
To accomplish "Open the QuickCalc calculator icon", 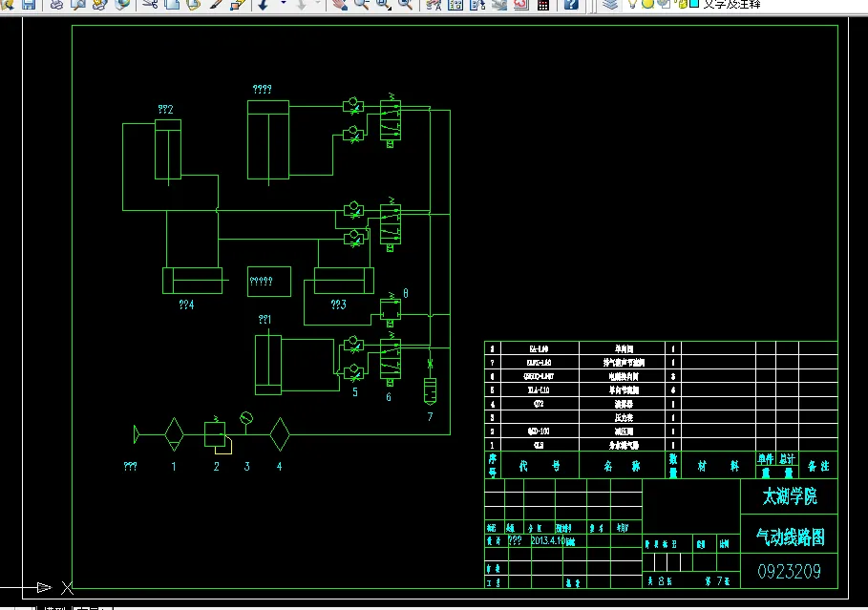I will point(543,5).
